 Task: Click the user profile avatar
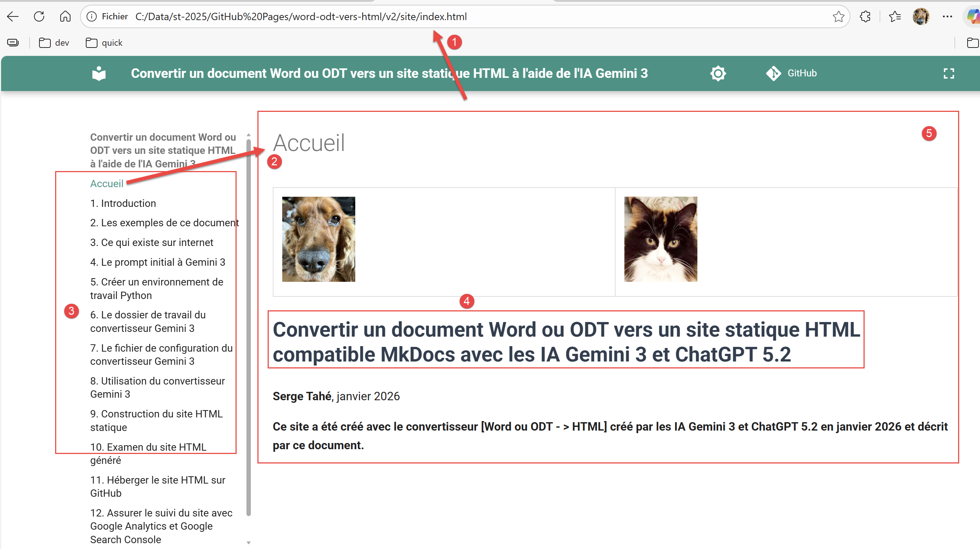[920, 16]
